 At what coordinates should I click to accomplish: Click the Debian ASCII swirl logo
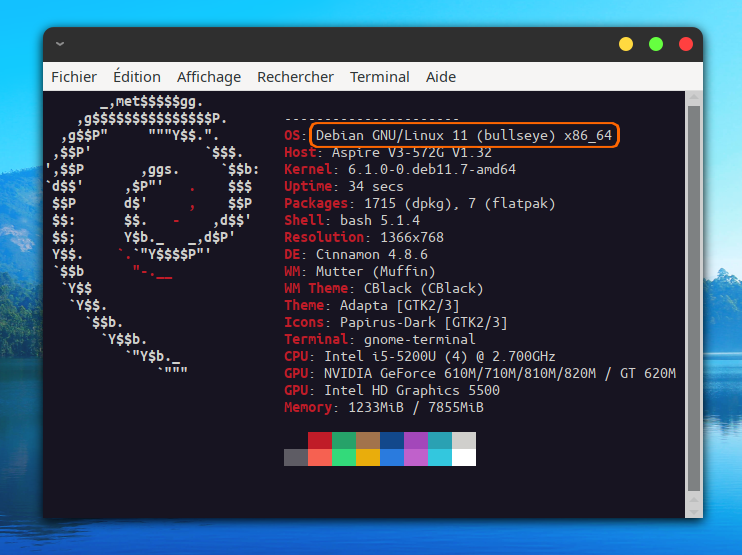pos(150,230)
